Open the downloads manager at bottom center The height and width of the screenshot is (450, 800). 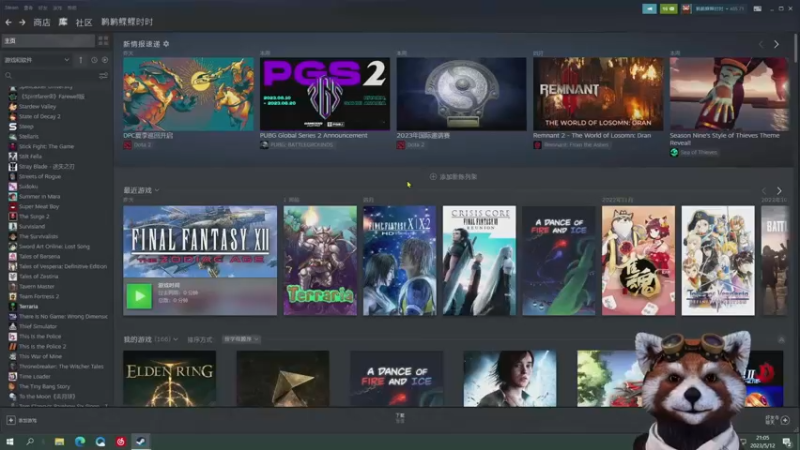(x=400, y=418)
